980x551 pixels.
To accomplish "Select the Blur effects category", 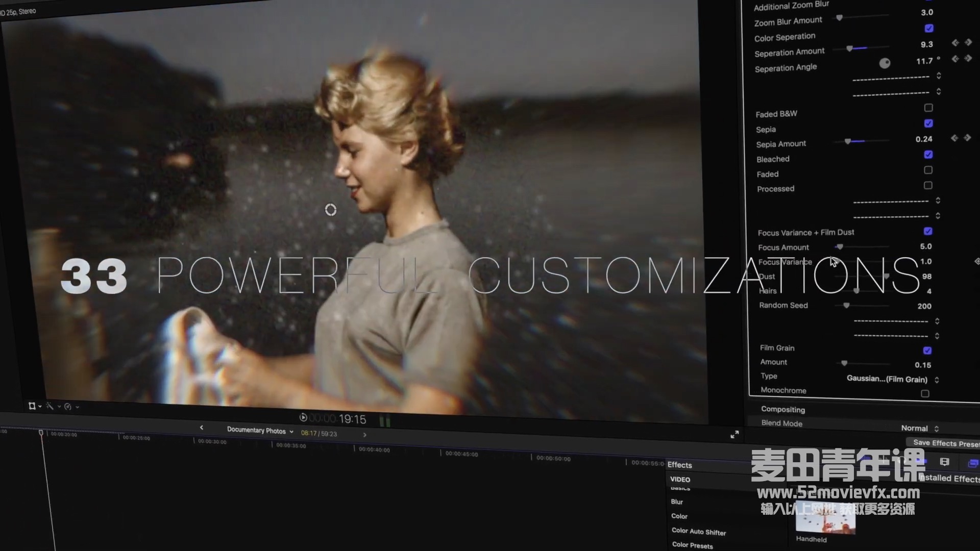I will point(677,502).
